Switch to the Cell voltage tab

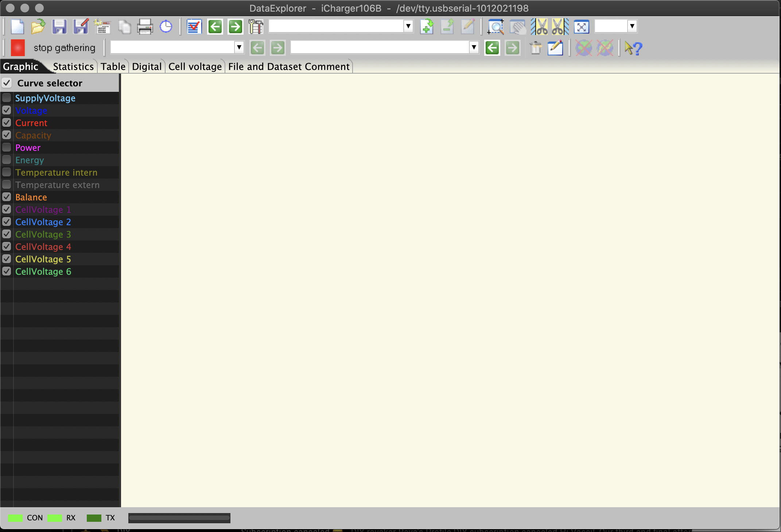click(x=195, y=66)
